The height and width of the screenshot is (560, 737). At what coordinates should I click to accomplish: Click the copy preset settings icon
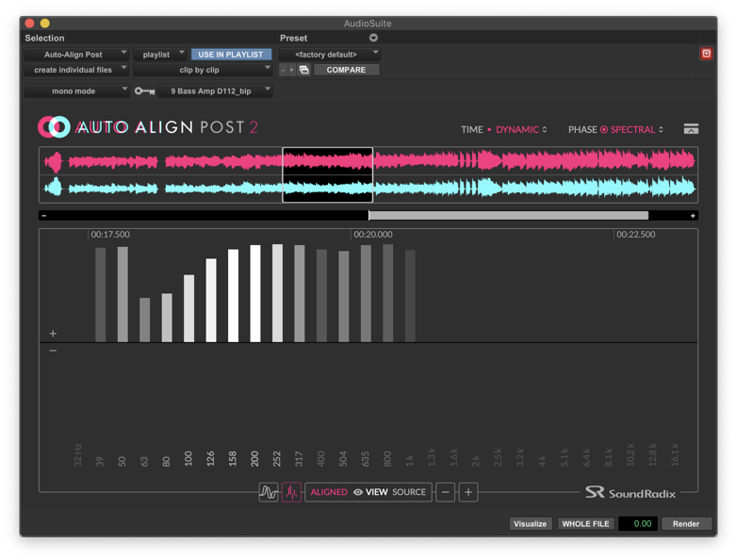click(x=304, y=70)
